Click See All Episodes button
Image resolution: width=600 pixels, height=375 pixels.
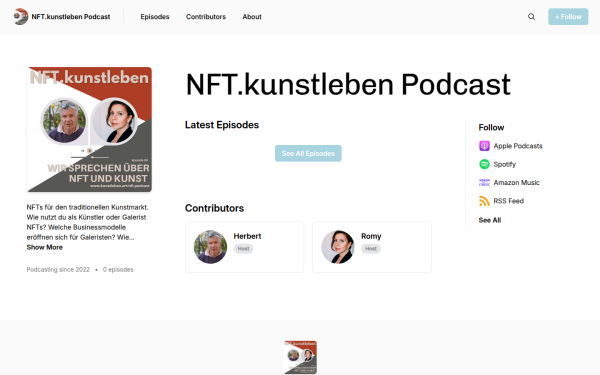[308, 153]
